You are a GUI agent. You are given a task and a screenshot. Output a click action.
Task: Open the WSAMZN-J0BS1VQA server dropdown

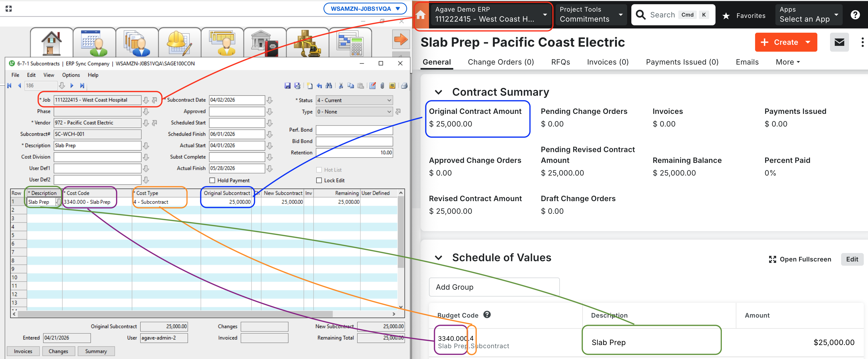(365, 9)
